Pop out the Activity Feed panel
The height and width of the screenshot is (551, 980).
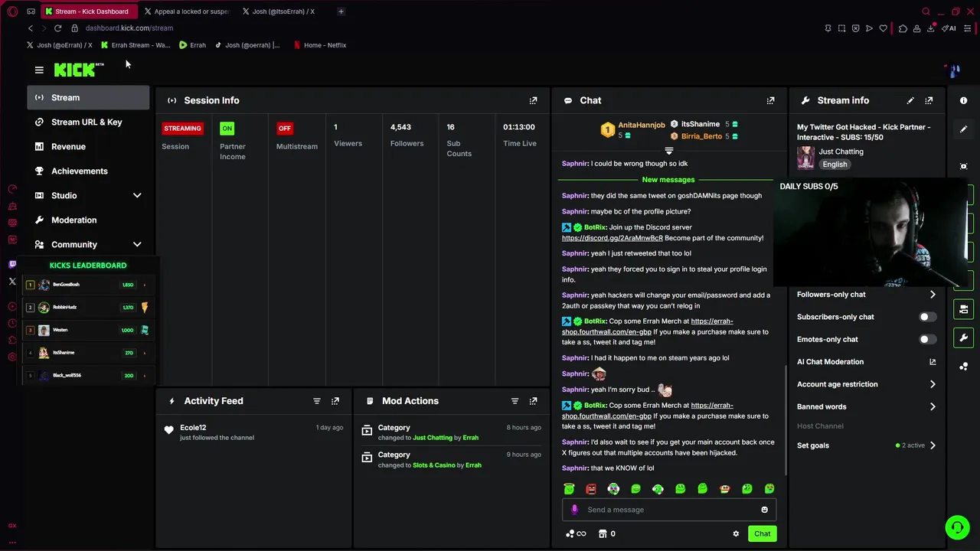click(335, 401)
